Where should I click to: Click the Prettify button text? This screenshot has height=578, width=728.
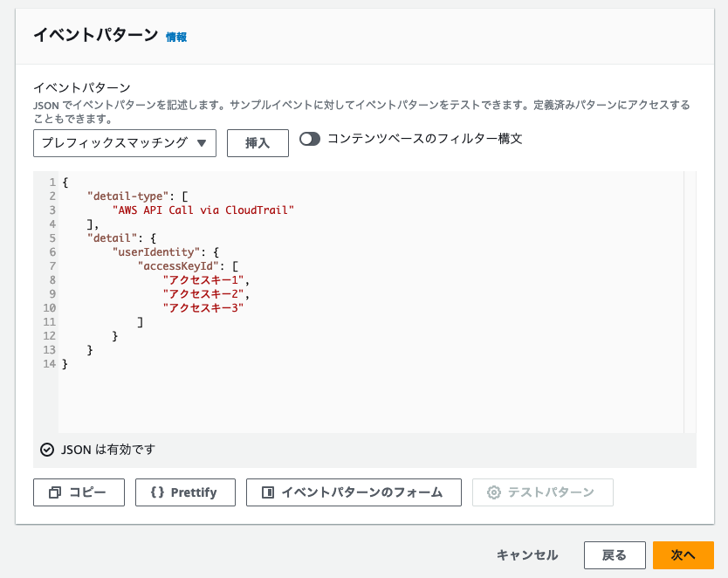coord(194,492)
